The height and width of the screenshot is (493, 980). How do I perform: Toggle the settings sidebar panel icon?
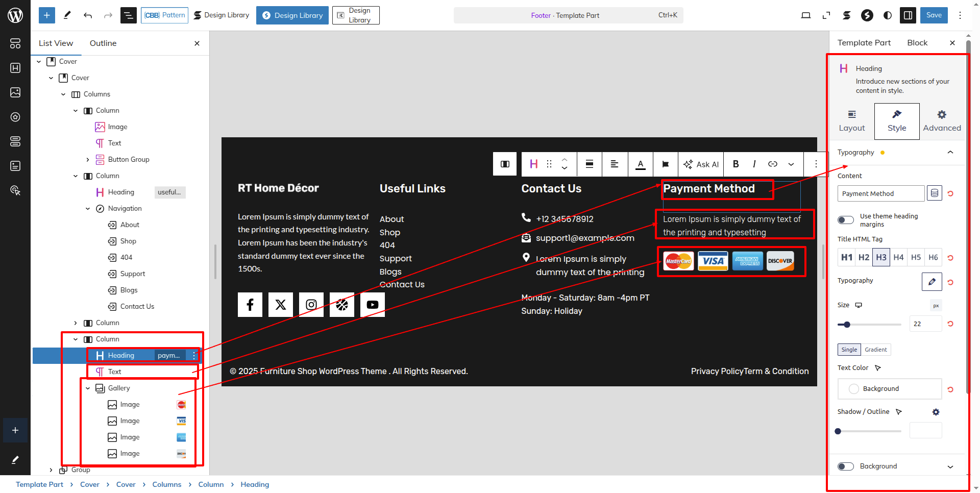(908, 15)
